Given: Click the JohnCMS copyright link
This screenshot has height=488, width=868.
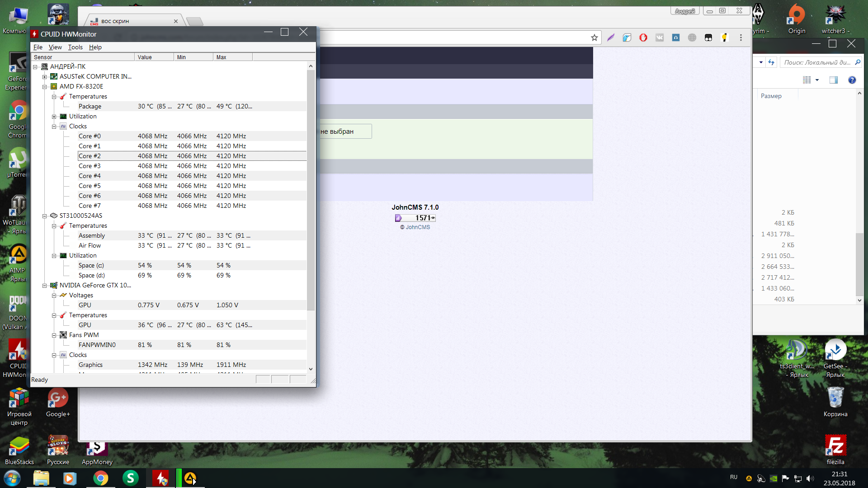Looking at the screenshot, I should (417, 227).
